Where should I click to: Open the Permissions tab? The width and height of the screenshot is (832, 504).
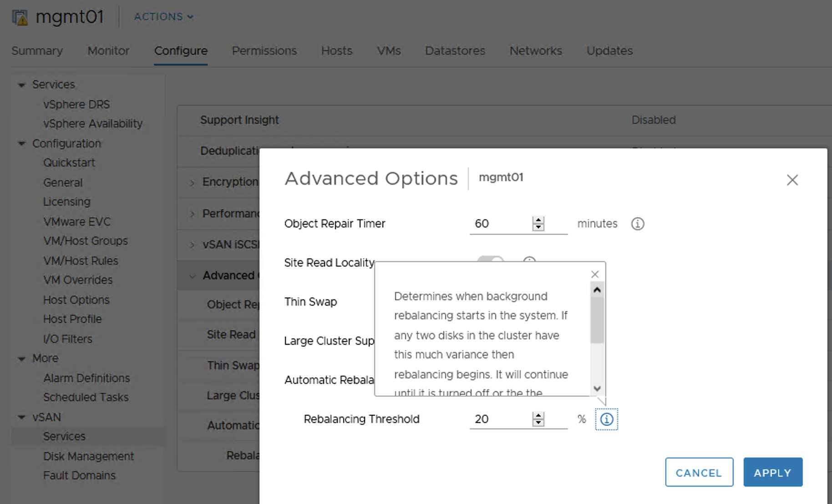264,50
